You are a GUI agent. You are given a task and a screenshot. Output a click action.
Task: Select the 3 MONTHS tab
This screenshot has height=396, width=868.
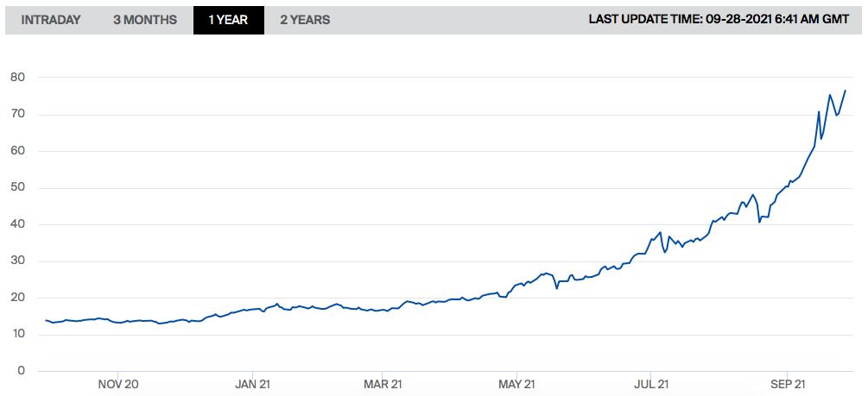[145, 20]
